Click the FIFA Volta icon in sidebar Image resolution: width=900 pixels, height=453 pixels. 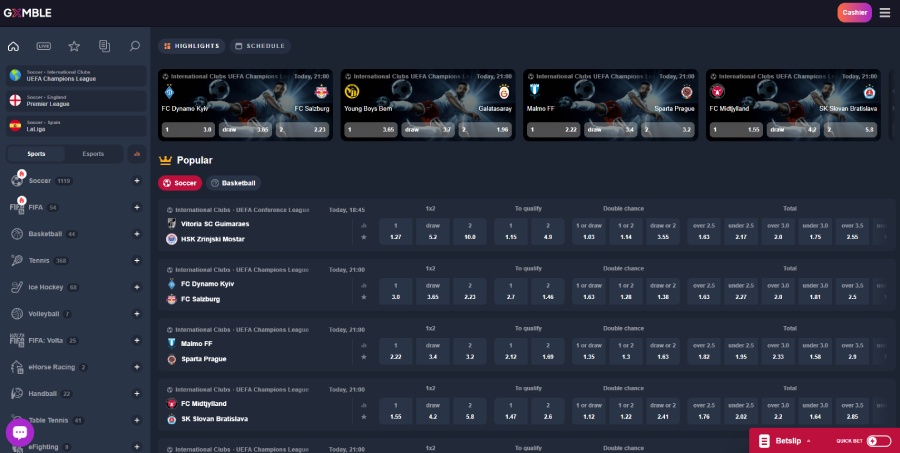17,340
